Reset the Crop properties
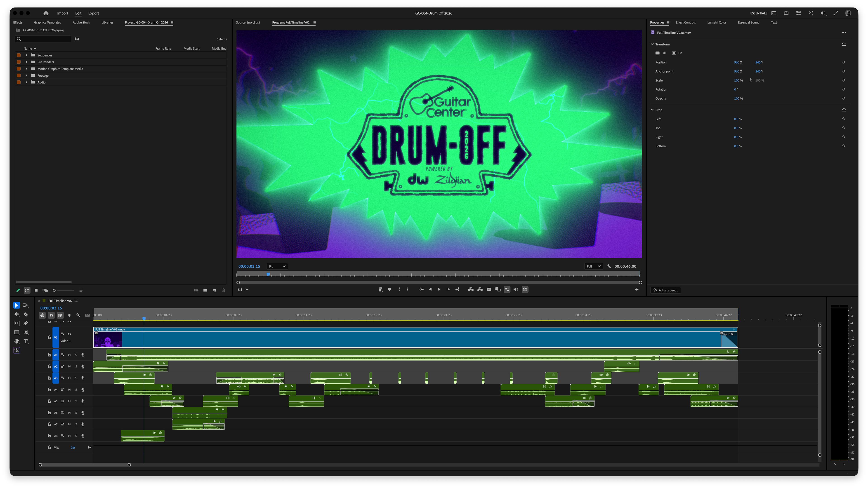The height and width of the screenshot is (488, 868). pos(844,110)
